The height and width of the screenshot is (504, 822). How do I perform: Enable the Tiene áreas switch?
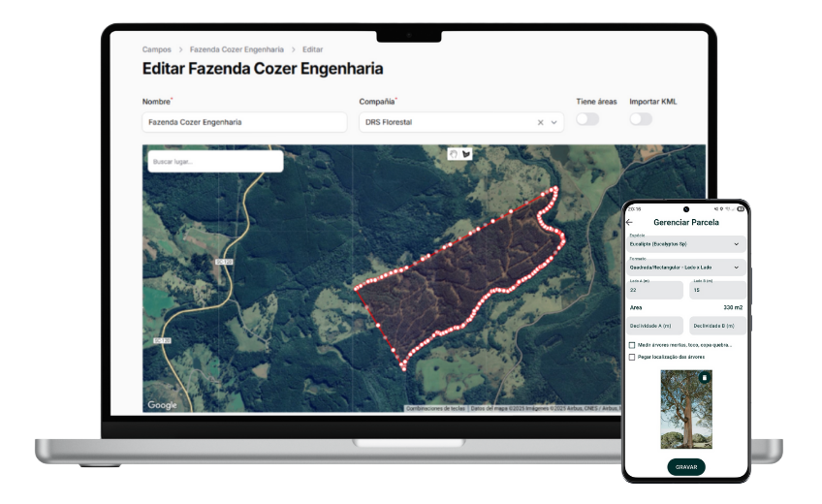(587, 119)
